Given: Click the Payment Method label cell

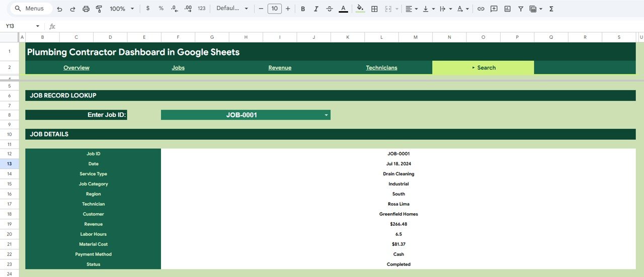Looking at the screenshot, I should [93, 254].
